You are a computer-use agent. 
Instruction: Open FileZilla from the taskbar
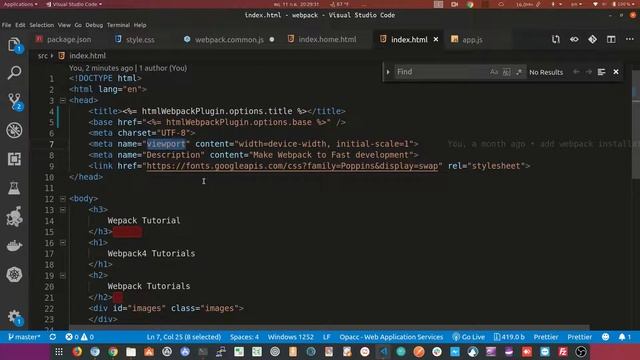[563, 351]
